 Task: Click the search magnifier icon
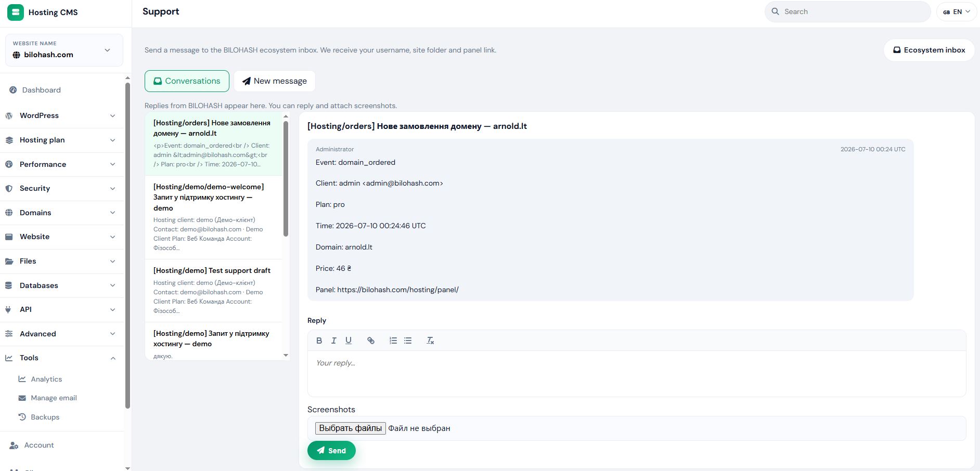pos(775,11)
